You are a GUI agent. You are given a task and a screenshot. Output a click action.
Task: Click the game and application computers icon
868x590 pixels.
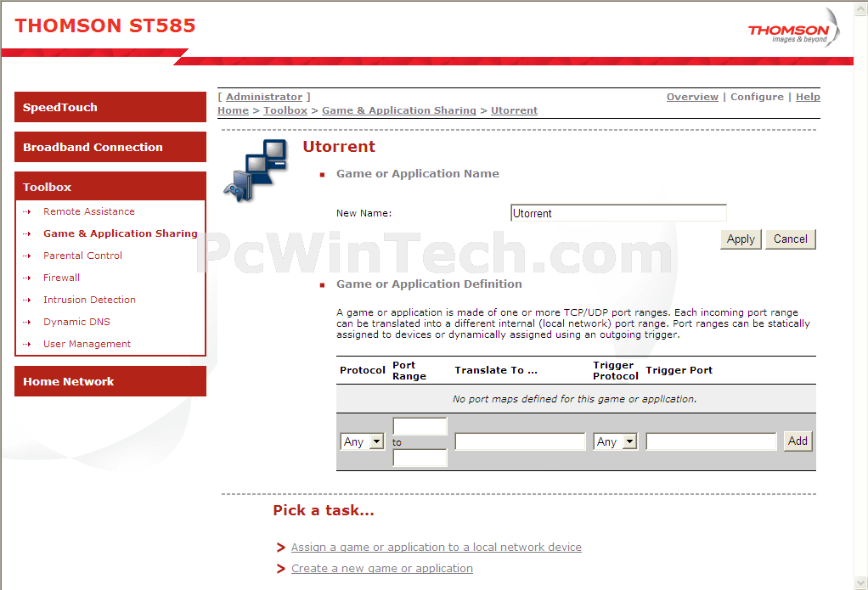click(256, 171)
